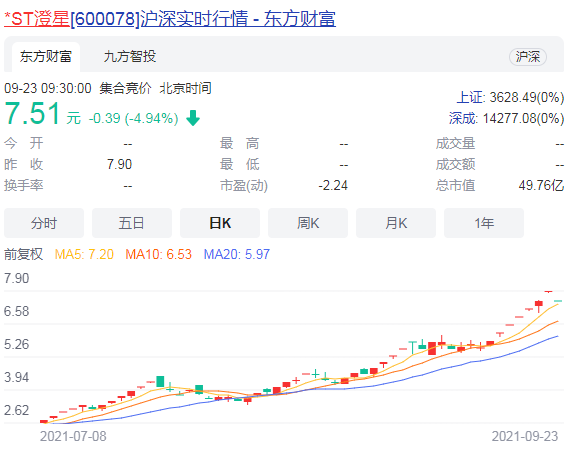The image size is (574, 449).
Task: Click the chart start date 2021-07-08
Action: click(x=73, y=436)
